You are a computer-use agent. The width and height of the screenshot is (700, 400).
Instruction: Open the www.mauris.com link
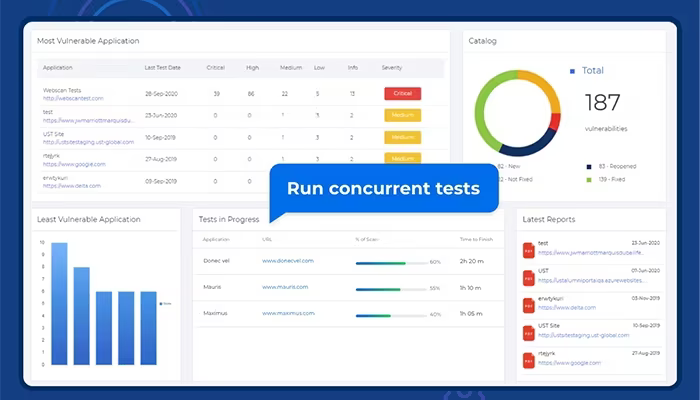click(x=285, y=287)
